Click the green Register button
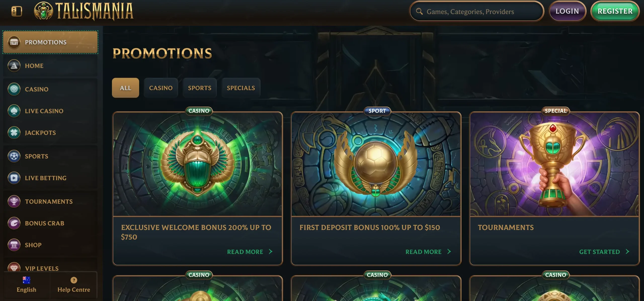Image resolution: width=644 pixels, height=301 pixels. (x=615, y=11)
